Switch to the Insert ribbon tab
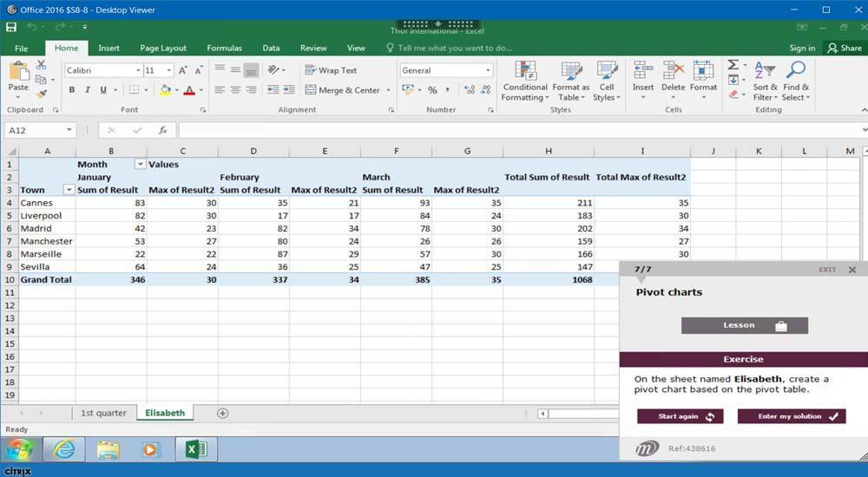The height and width of the screenshot is (477, 868). tap(108, 49)
